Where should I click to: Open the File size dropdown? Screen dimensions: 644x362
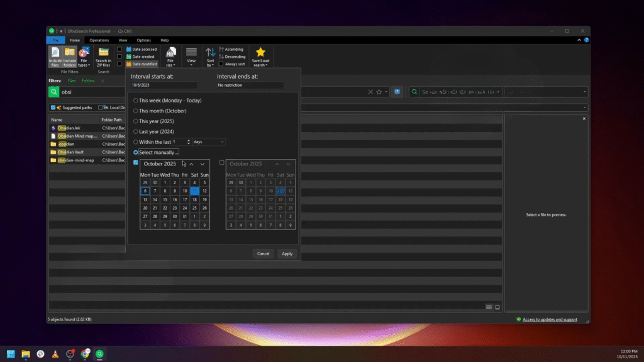170,57
